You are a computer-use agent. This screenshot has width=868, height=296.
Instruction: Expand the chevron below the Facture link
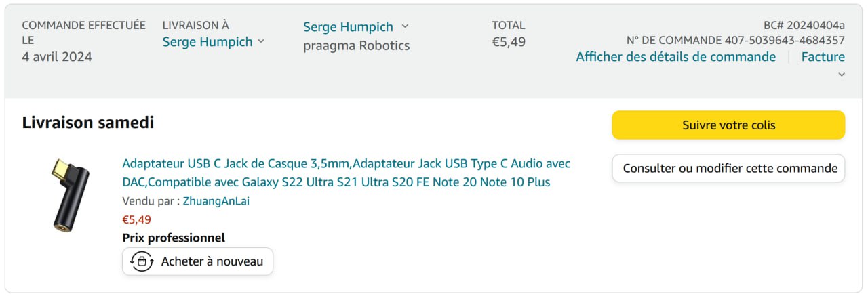click(x=842, y=75)
